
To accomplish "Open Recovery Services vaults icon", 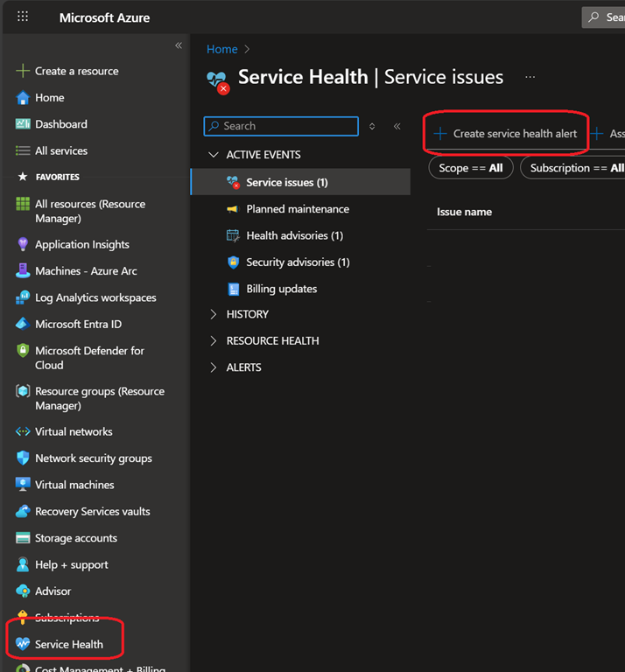I will point(23,511).
